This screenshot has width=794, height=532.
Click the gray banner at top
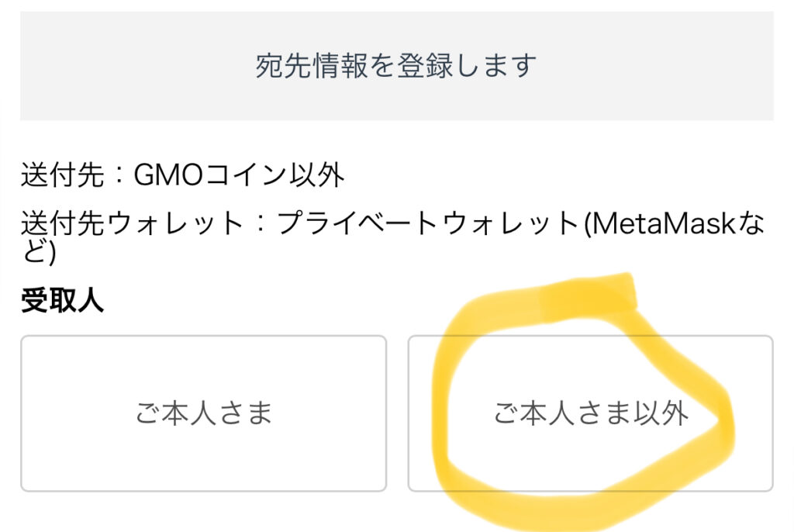(x=396, y=65)
